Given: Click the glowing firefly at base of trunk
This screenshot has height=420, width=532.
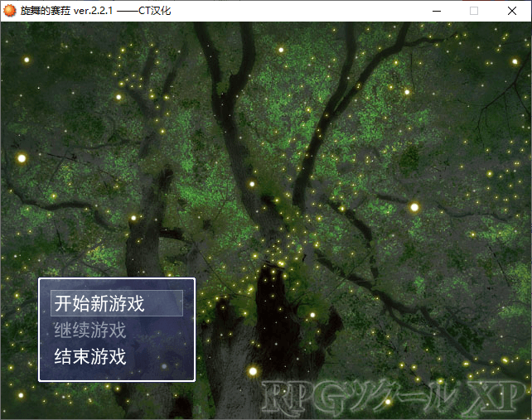Looking at the screenshot, I should tap(253, 371).
